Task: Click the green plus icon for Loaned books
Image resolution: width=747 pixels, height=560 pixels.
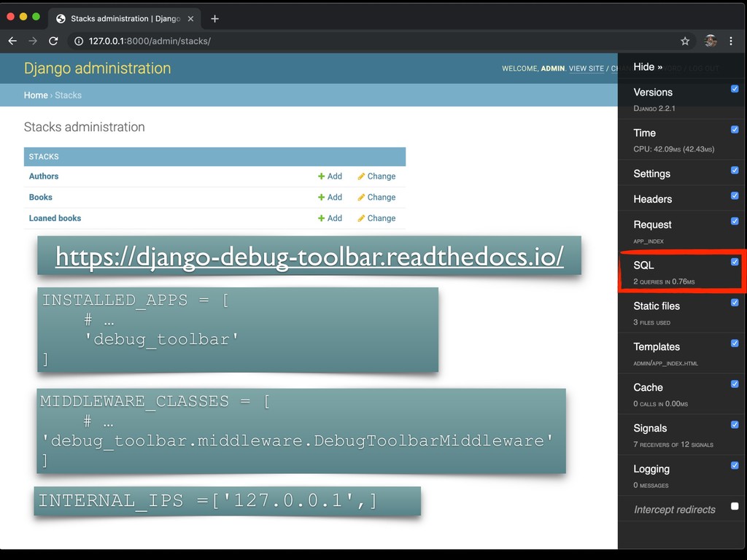Action: tap(321, 218)
